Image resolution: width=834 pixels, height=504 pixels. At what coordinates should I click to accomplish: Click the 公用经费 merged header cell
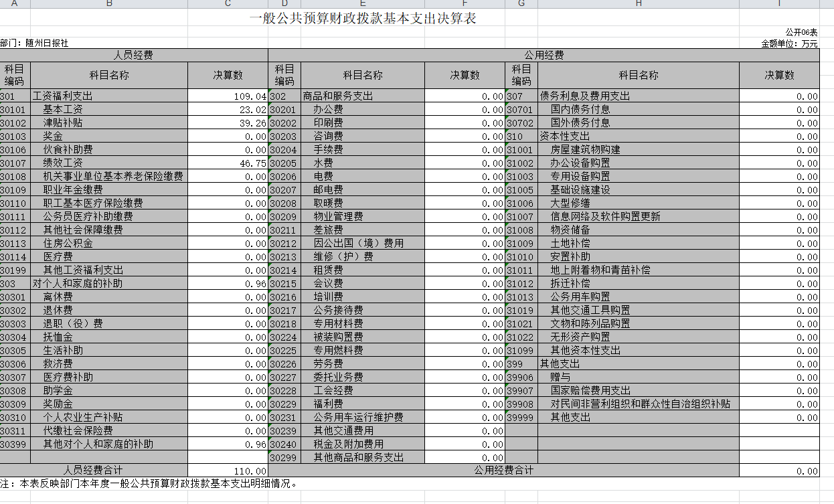pyautogui.click(x=544, y=56)
